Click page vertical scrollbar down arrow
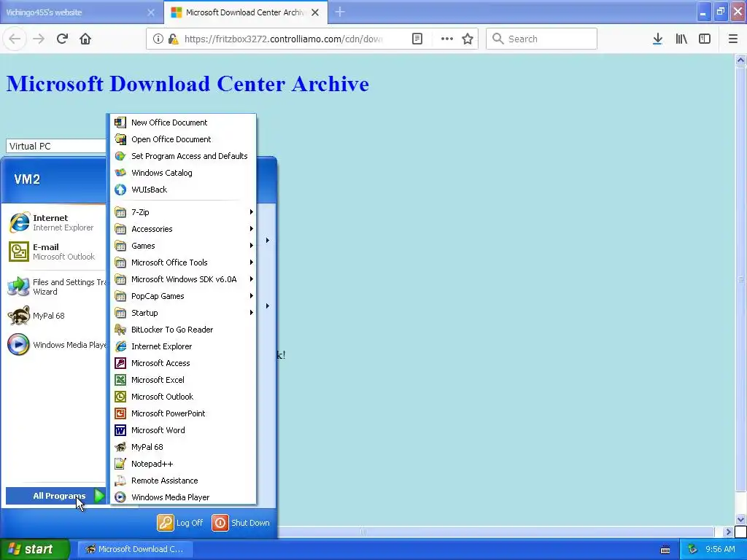This screenshot has width=747, height=560. tap(740, 519)
